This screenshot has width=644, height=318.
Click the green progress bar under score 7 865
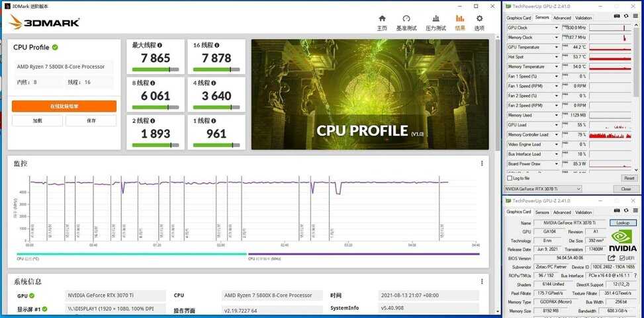pos(156,69)
